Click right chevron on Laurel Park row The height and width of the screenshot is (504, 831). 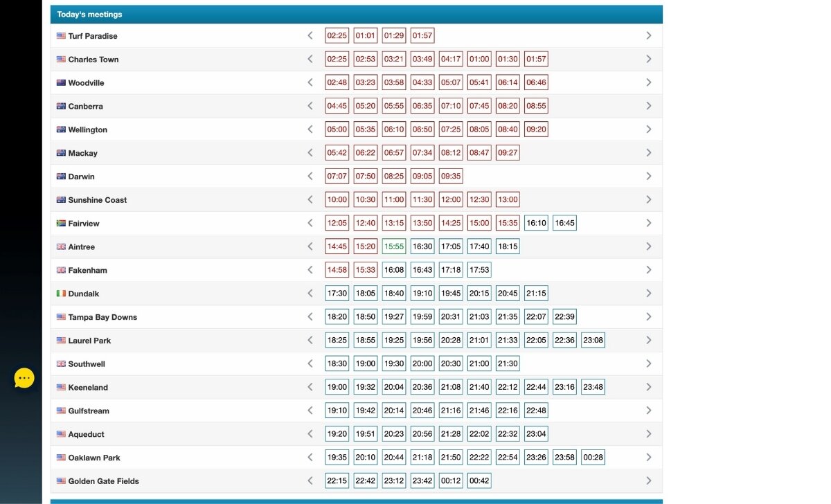pyautogui.click(x=649, y=340)
